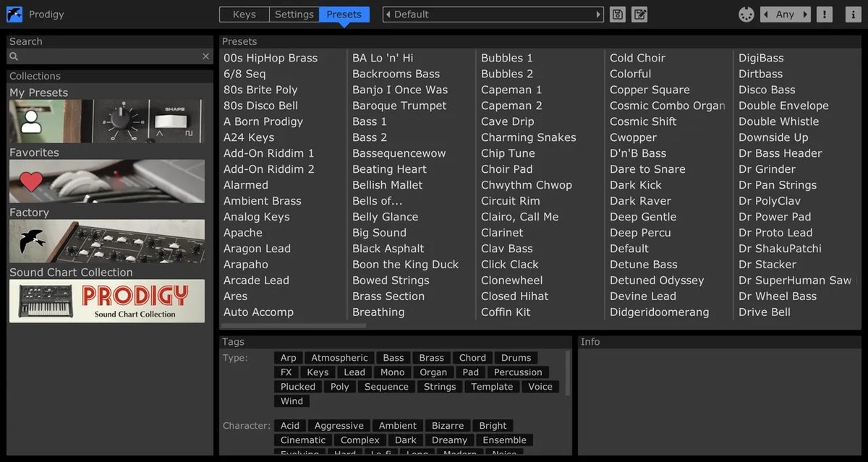
Task: Filter by the Voice tag
Action: 540,387
